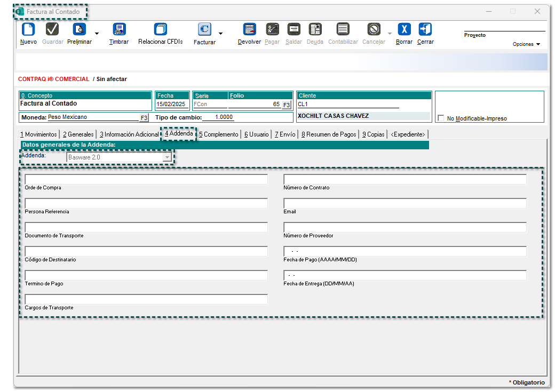Image resolution: width=555 pixels, height=392 pixels.
Task: Open the 5 Complemento tab
Action: point(218,134)
